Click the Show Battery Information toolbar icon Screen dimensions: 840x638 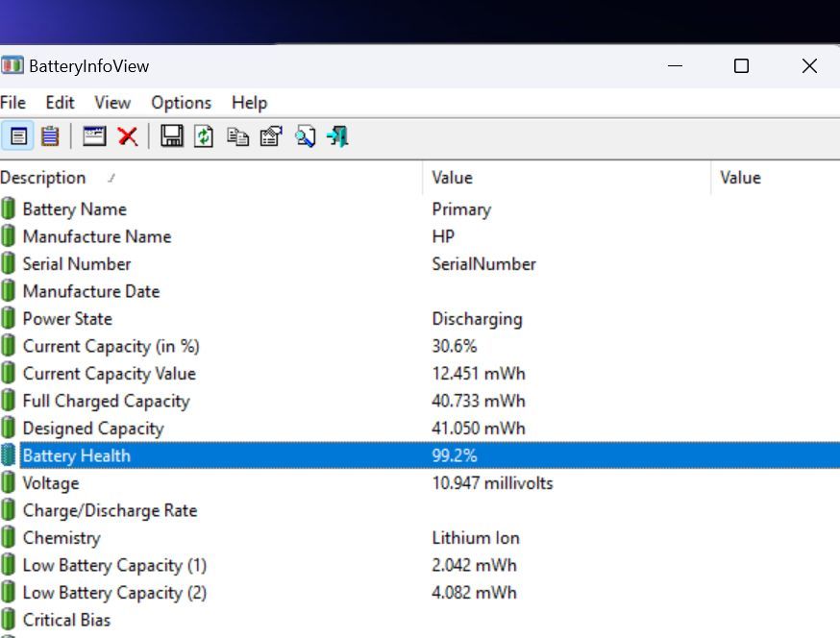click(19, 136)
